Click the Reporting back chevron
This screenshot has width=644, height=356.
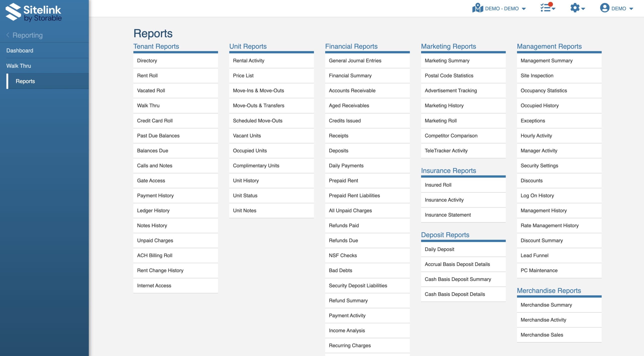point(8,35)
